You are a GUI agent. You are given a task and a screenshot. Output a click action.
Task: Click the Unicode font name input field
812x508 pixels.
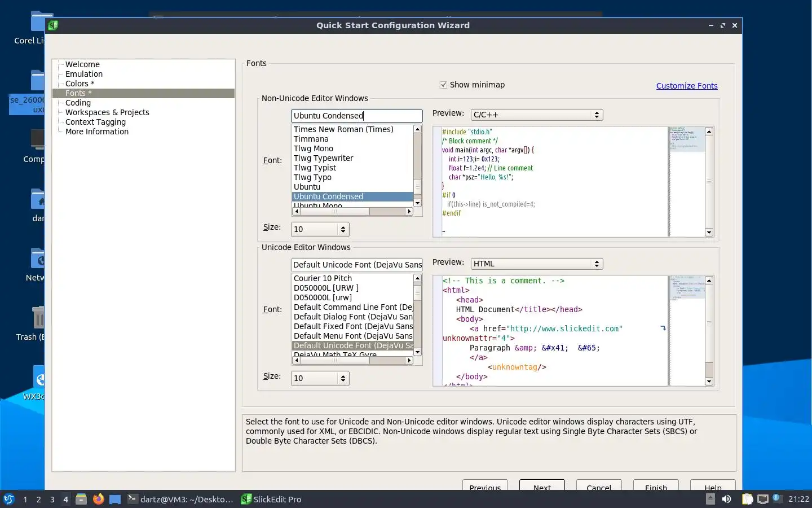pyautogui.click(x=357, y=265)
